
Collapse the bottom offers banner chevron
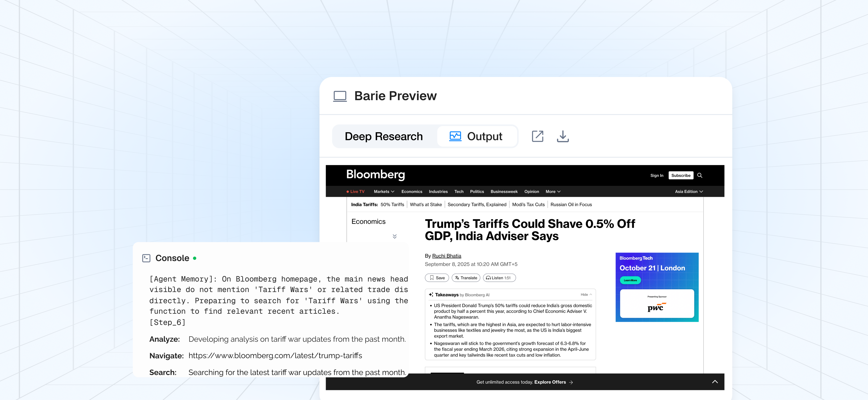(715, 382)
